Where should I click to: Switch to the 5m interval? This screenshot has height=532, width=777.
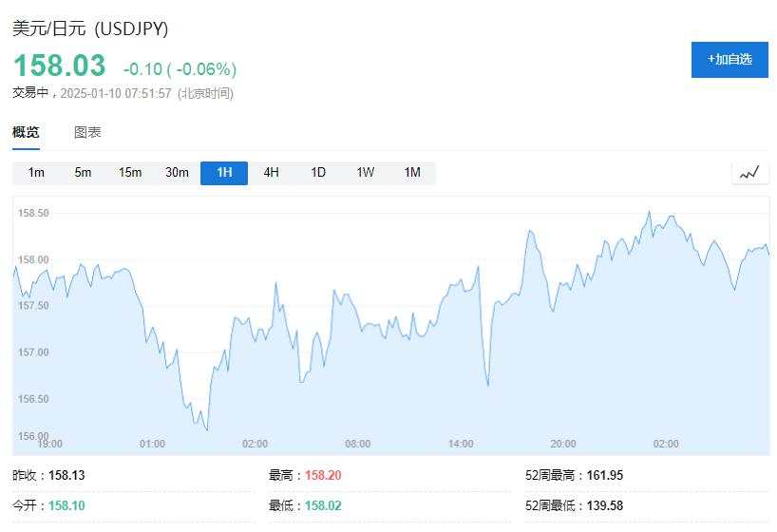coord(83,173)
